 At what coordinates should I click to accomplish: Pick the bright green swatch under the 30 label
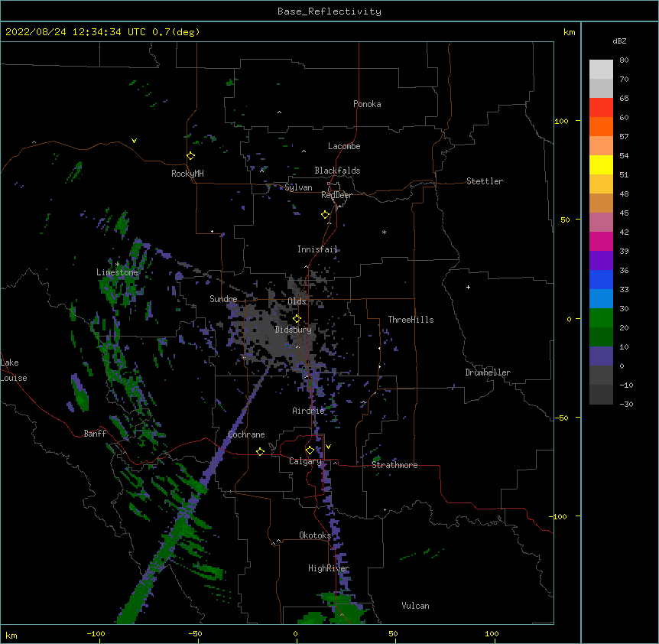601,318
